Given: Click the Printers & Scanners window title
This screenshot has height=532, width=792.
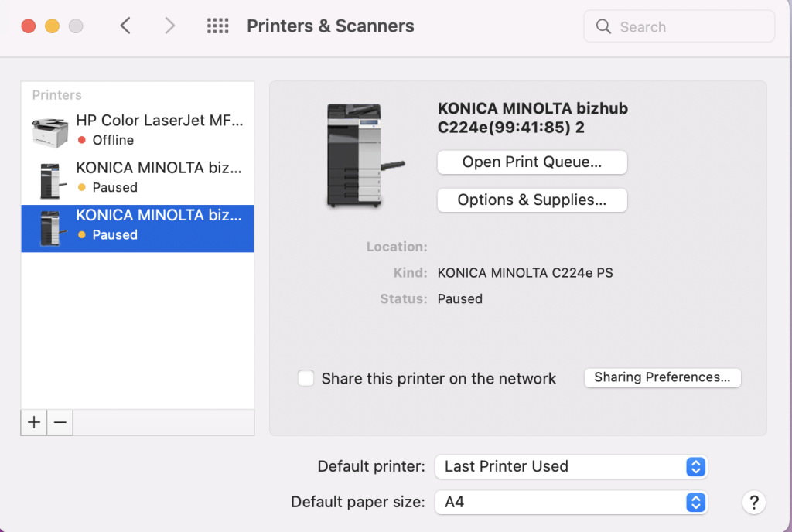Looking at the screenshot, I should tap(330, 26).
